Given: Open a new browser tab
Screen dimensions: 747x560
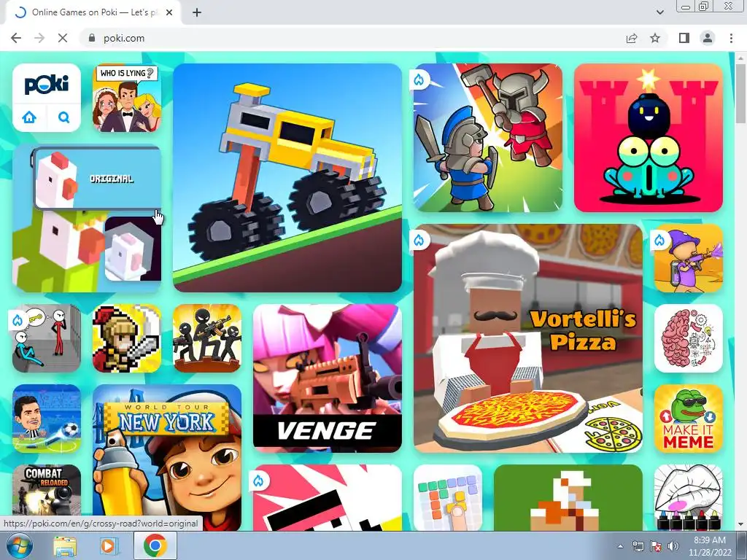Looking at the screenshot, I should click(x=197, y=12).
